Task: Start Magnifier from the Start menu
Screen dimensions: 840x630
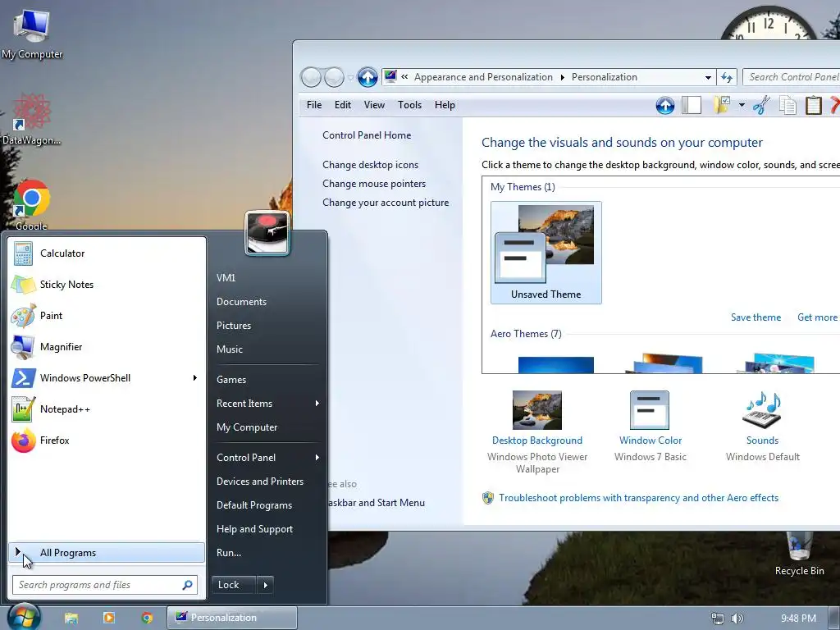Action: [x=107, y=347]
